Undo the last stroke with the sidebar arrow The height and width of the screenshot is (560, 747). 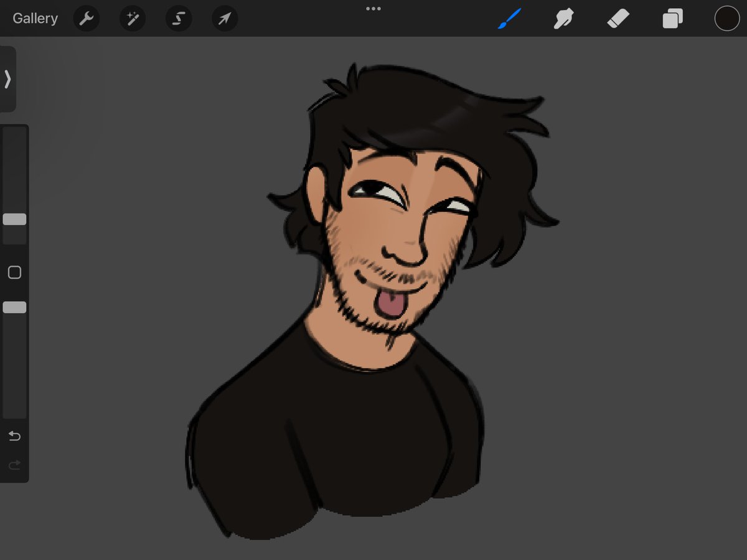pos(14,436)
